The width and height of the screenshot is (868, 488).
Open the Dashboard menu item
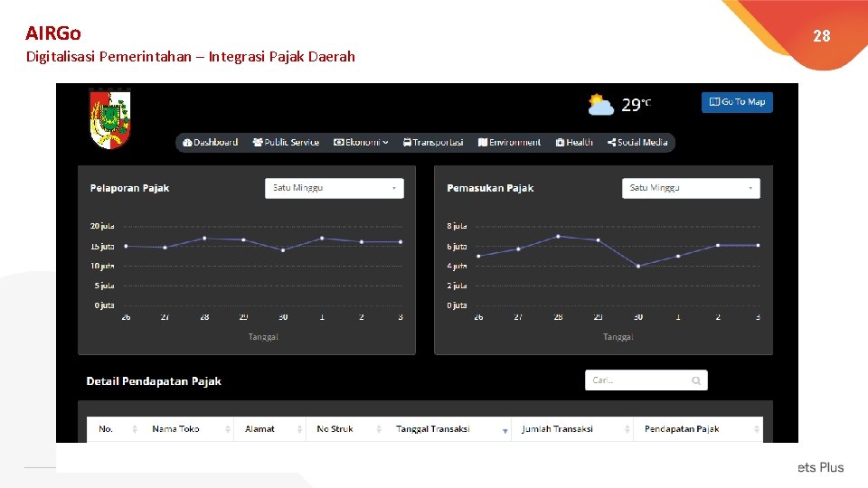(x=211, y=142)
